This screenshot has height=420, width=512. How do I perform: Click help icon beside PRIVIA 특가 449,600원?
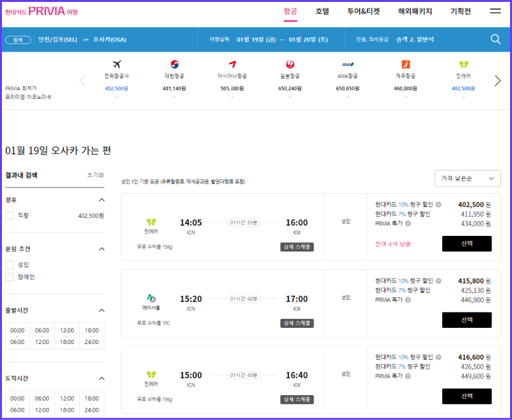coord(408,377)
